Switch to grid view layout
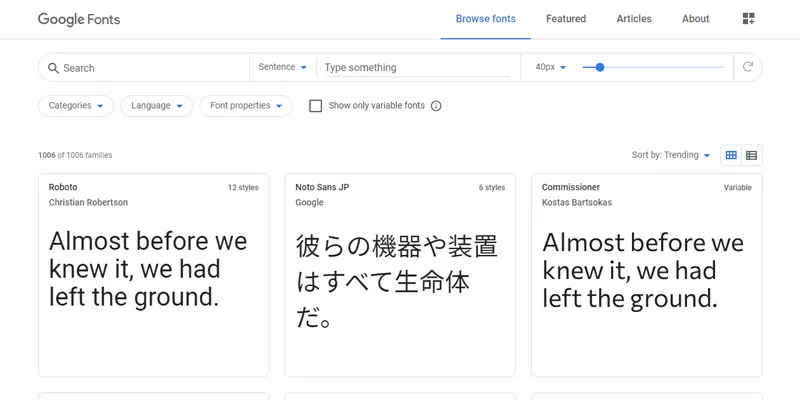This screenshot has height=400, width=800. pos(731,155)
